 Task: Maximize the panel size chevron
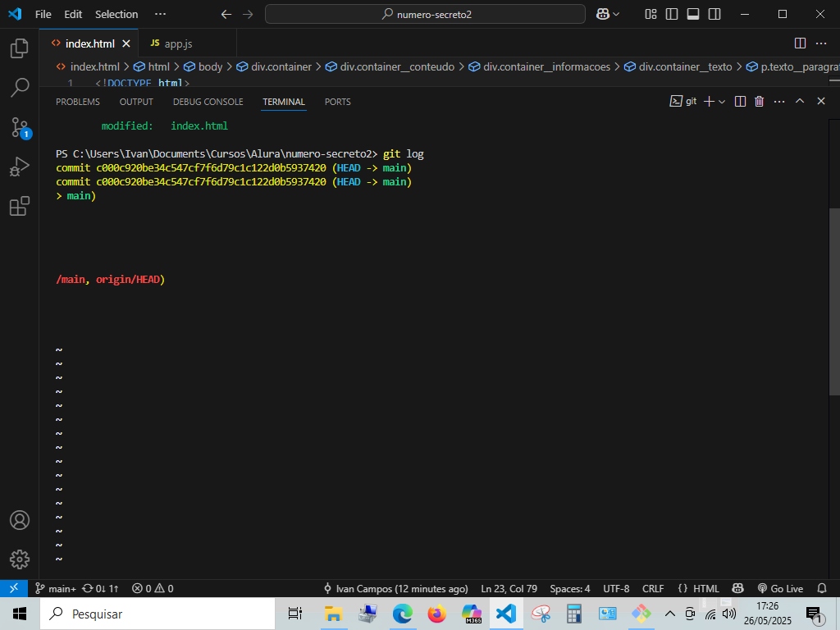pos(800,101)
